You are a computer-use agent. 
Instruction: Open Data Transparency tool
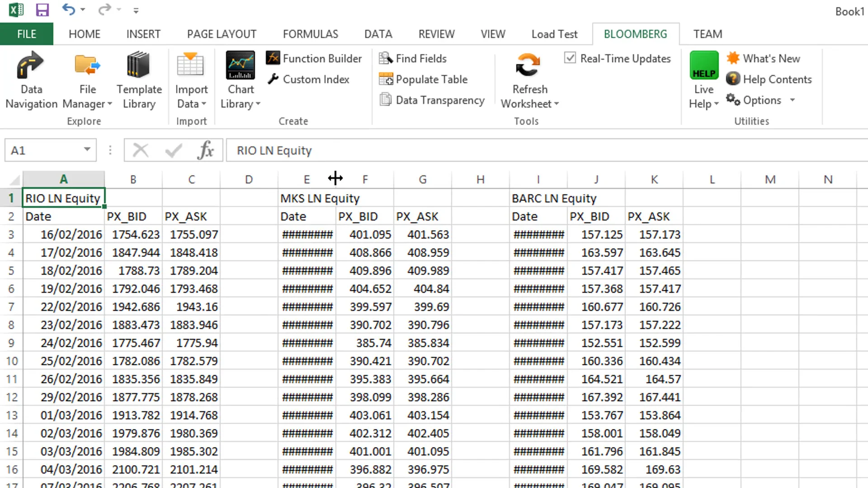pos(432,100)
